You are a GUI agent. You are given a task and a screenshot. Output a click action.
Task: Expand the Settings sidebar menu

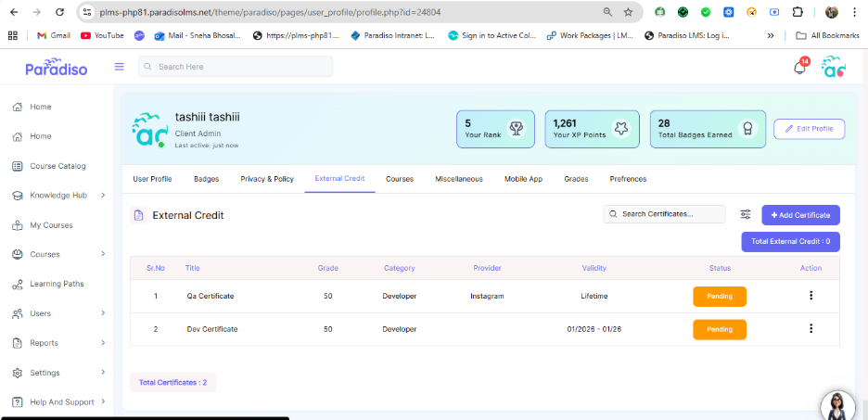coord(102,373)
